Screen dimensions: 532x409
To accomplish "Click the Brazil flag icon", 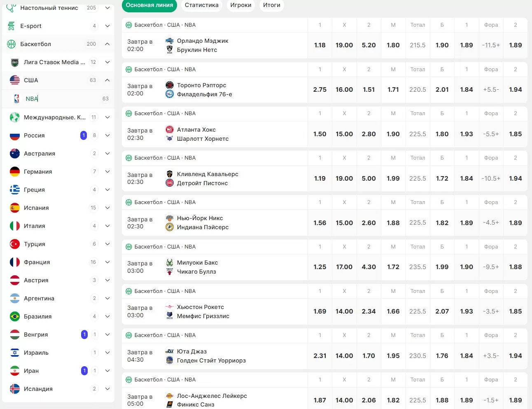I will (x=15, y=316).
